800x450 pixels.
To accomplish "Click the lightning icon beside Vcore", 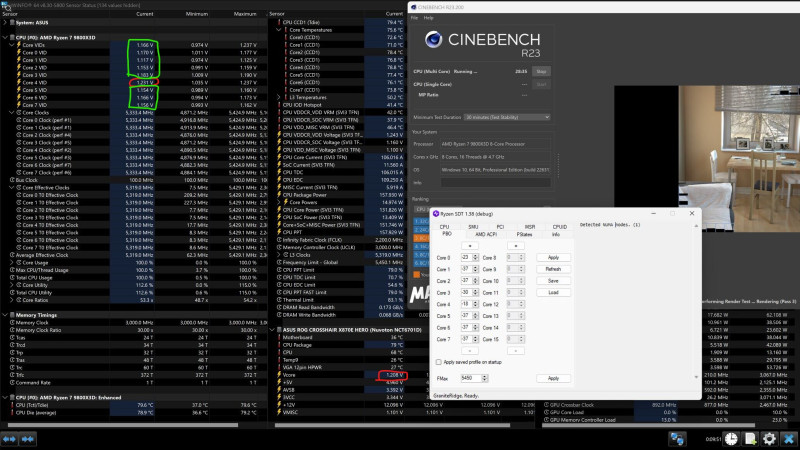I will point(279,374).
